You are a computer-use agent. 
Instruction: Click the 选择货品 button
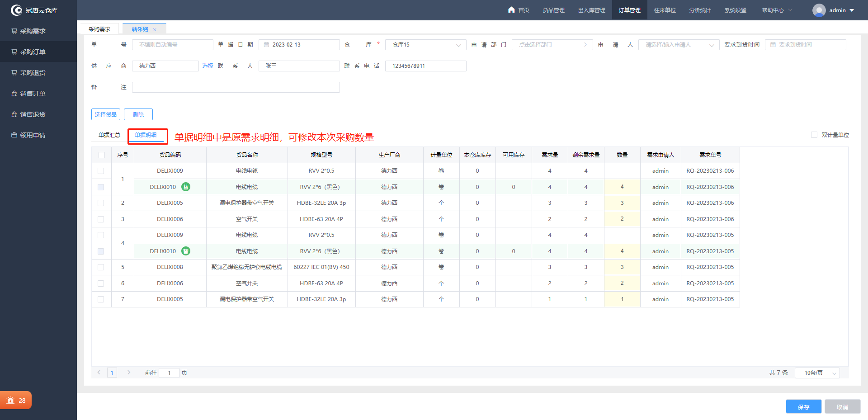[106, 114]
